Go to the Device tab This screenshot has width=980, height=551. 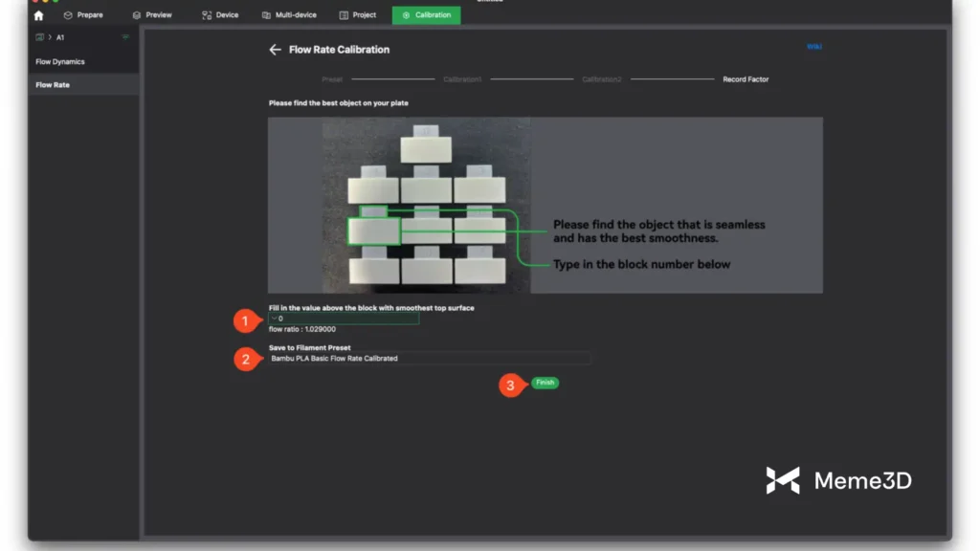[220, 15]
